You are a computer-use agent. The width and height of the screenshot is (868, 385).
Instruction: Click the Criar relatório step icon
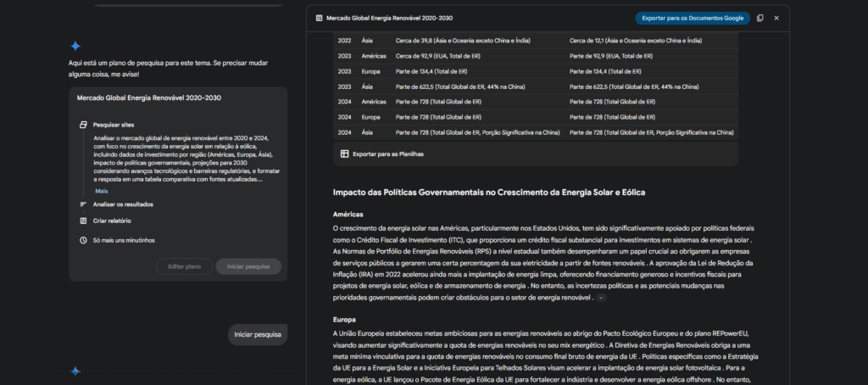point(83,220)
